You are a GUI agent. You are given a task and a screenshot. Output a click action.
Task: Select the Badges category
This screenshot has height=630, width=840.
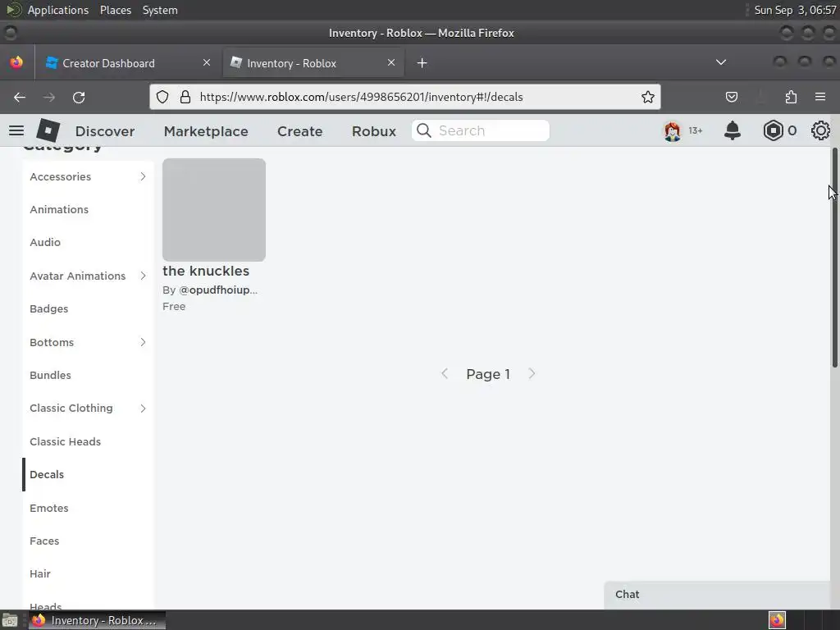pyautogui.click(x=48, y=308)
